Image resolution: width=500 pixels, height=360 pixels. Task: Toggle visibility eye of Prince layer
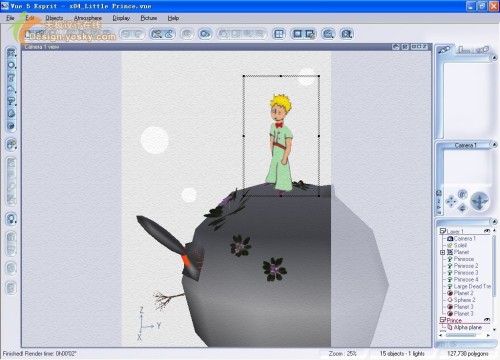tap(487, 320)
